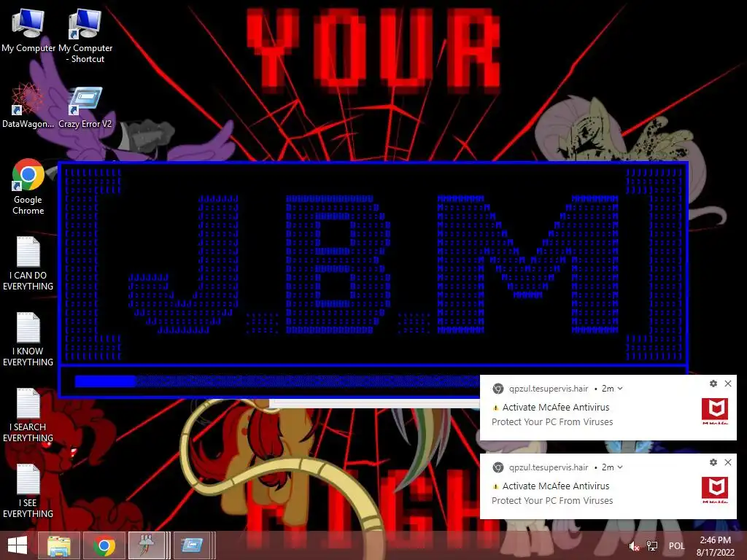Change the POL keyboard language
747x560 pixels.
click(676, 546)
